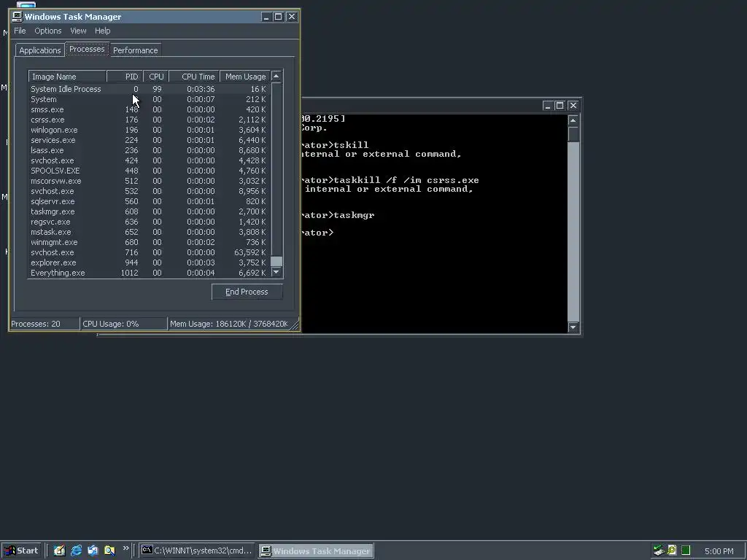Minimize the Windows Task Manager window
Viewport: 747px width, 560px height.
[266, 17]
